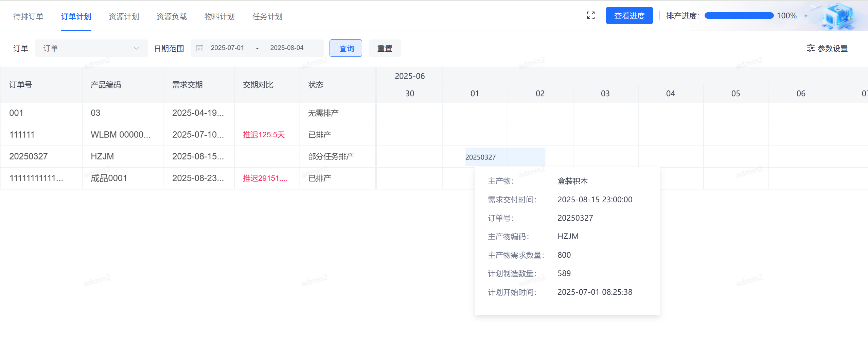Click product code 03 cell
The width and height of the screenshot is (868, 341).
point(123,113)
